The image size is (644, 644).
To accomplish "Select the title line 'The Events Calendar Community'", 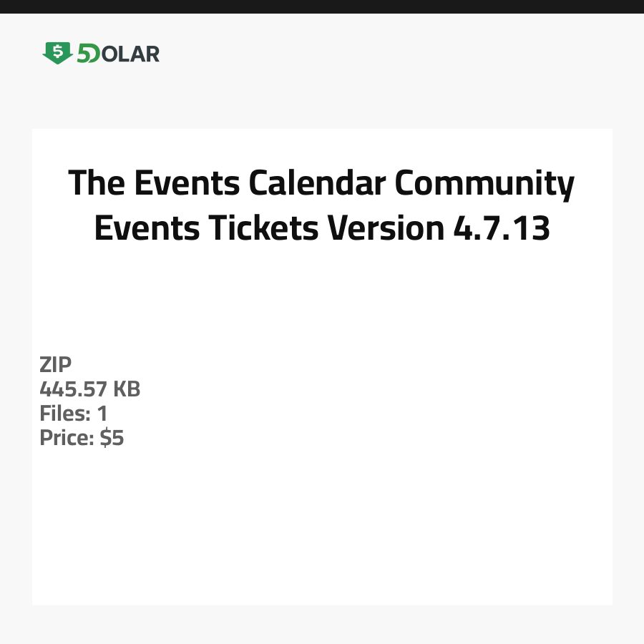I will [322, 183].
